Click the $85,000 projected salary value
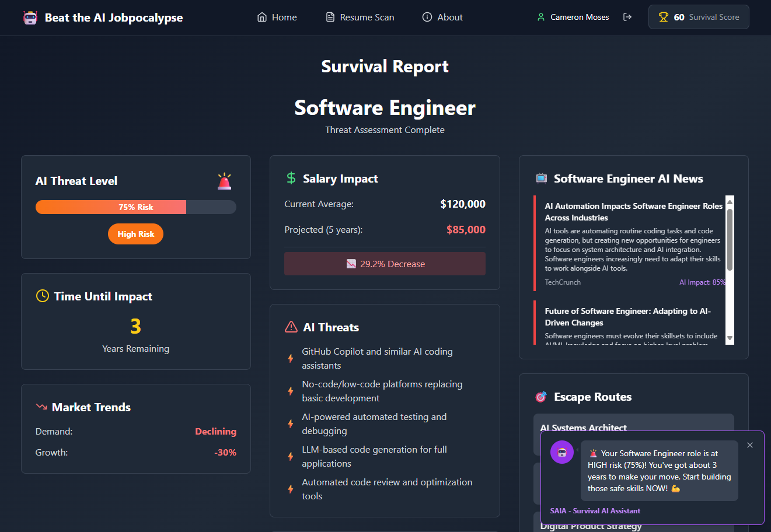 [466, 230]
